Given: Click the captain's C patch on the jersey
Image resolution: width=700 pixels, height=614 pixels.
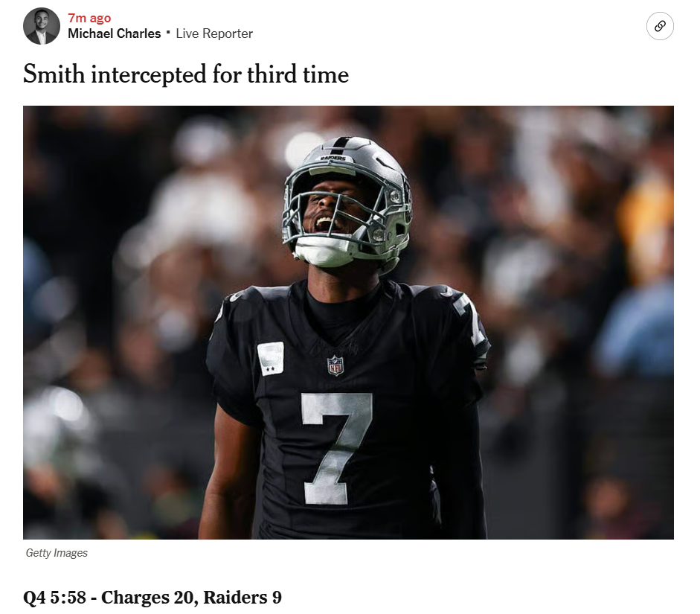Looking at the screenshot, I should pos(271,358).
